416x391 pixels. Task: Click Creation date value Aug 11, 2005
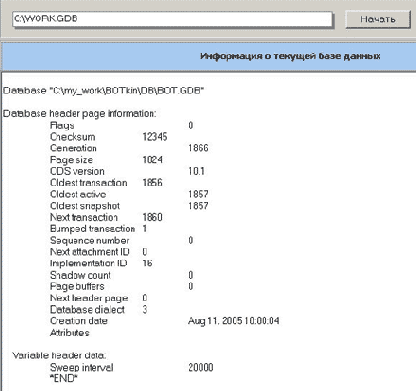click(233, 321)
